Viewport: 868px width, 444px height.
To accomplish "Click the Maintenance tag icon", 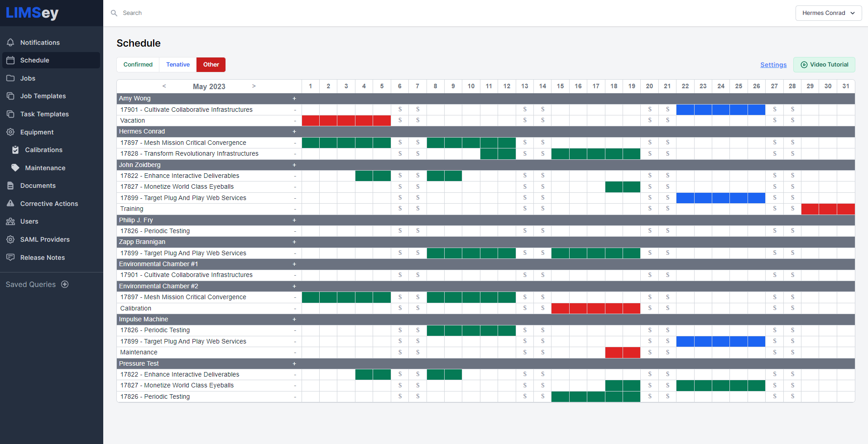I will 15,168.
